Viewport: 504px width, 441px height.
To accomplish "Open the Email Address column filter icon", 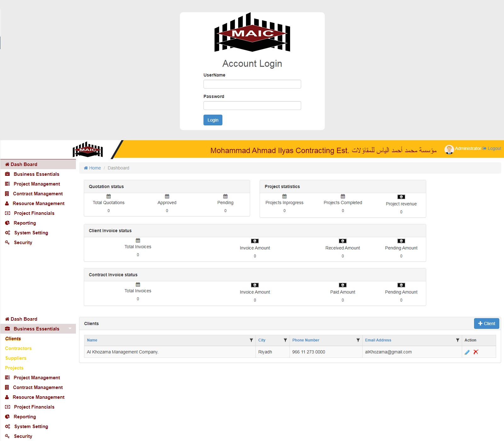I will pyautogui.click(x=458, y=340).
